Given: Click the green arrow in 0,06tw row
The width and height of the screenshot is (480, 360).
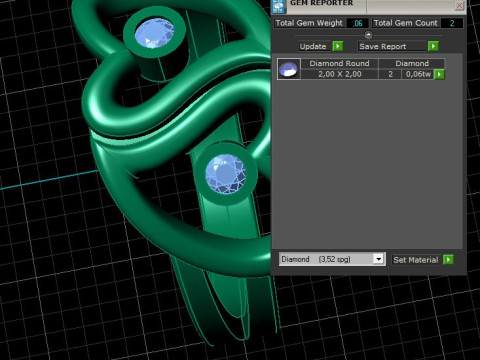Looking at the screenshot, I should [x=439, y=74].
